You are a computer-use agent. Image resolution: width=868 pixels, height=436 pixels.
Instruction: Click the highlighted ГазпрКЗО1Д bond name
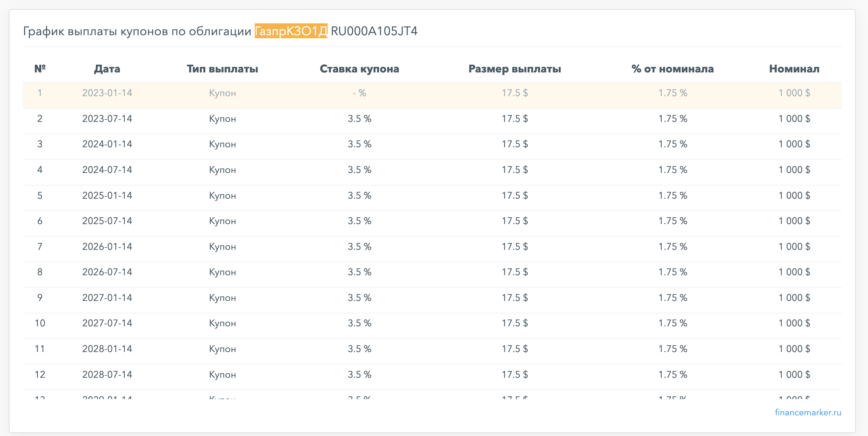[291, 31]
